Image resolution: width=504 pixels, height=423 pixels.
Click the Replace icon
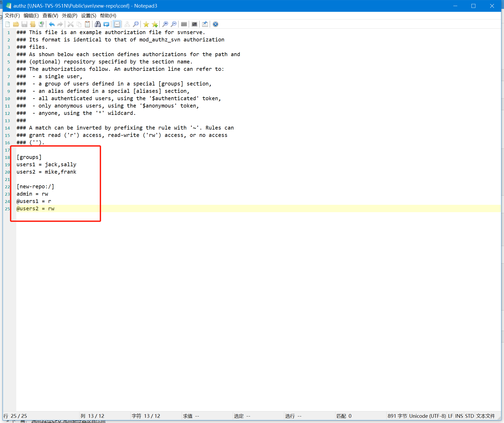106,24
